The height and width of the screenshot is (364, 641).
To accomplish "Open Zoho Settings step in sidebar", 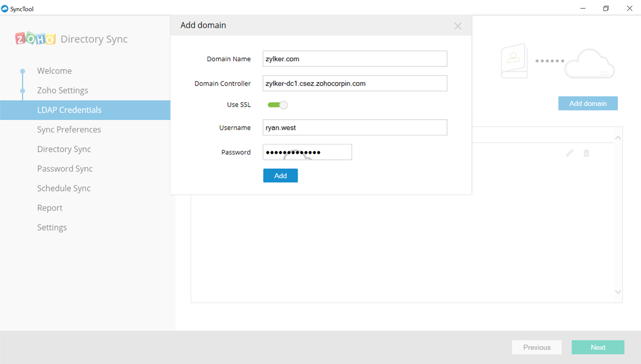I will click(x=63, y=90).
